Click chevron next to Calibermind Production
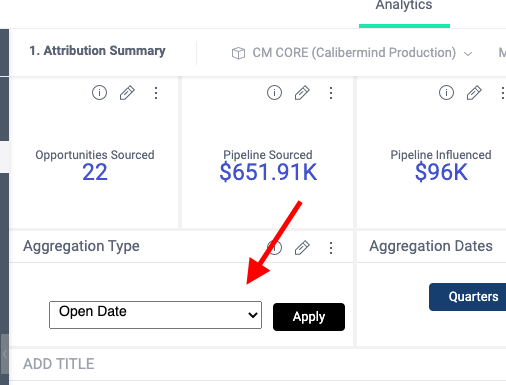The image size is (506, 385). click(468, 54)
